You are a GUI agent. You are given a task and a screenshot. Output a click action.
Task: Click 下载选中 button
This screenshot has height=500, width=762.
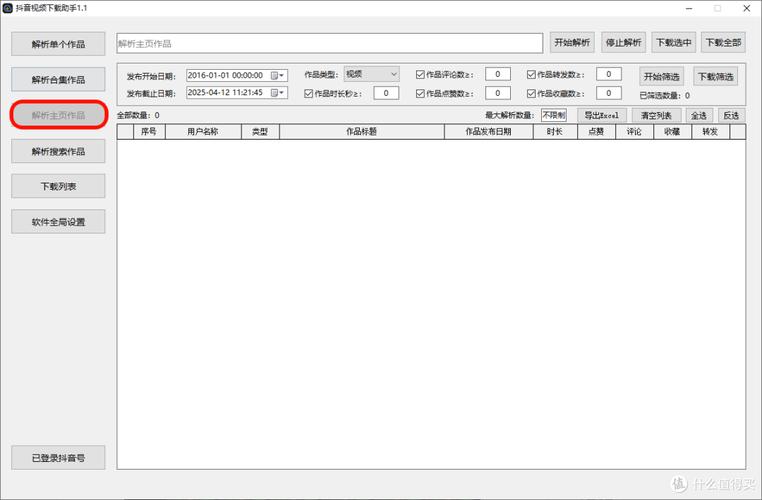[674, 43]
